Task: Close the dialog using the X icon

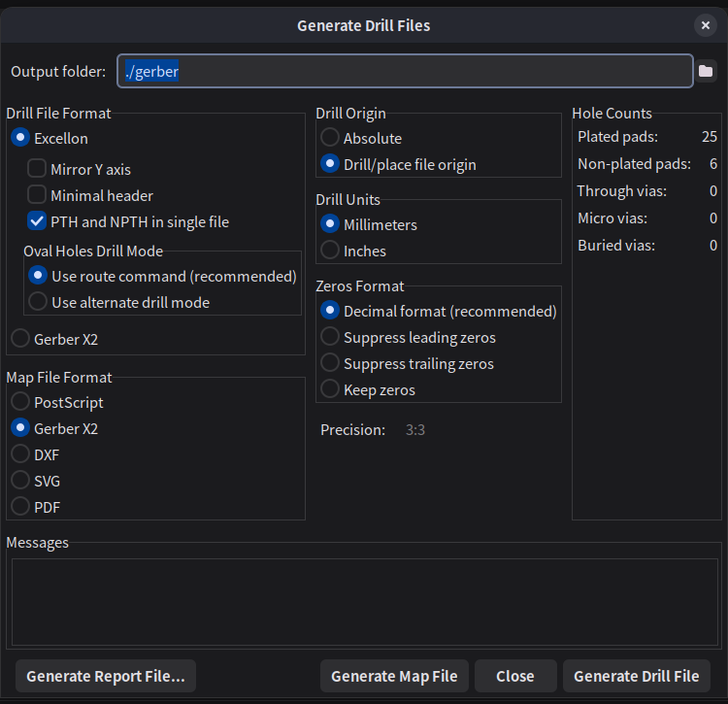Action: (x=706, y=25)
